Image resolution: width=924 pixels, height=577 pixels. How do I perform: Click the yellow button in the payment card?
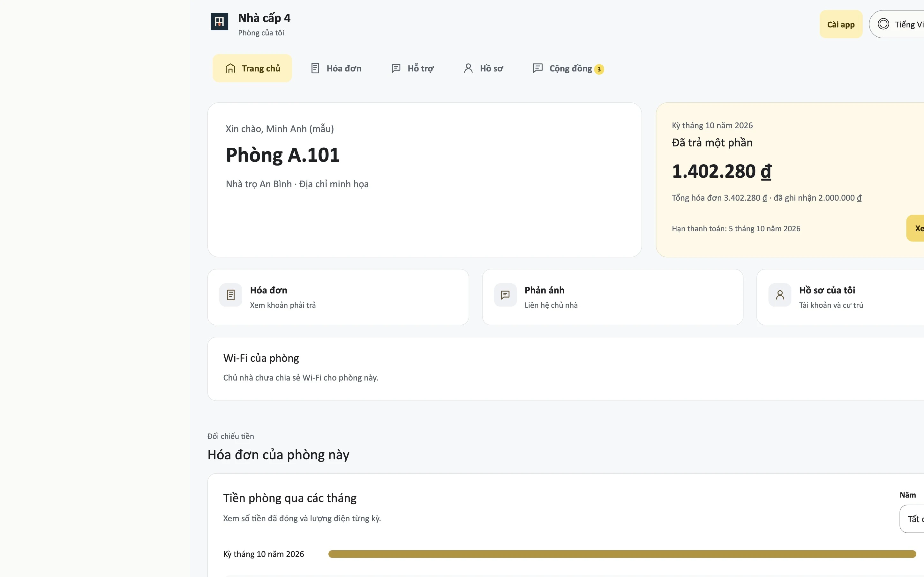[x=915, y=228]
